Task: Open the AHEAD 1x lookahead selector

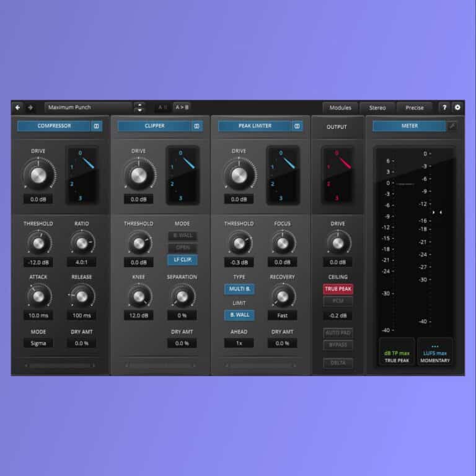Action: pos(239,343)
